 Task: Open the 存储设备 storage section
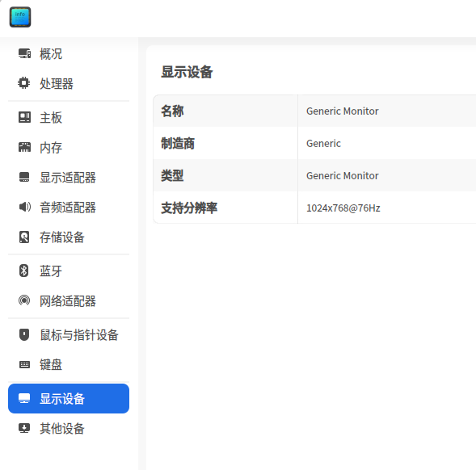point(69,237)
